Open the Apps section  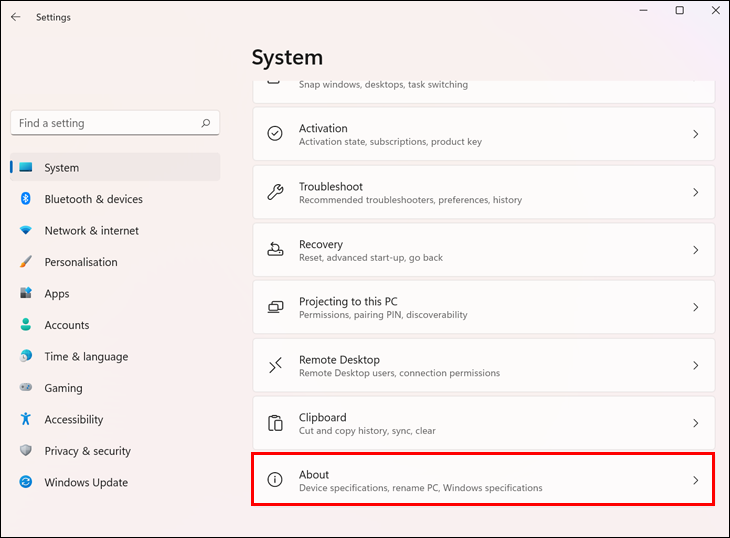[115, 293]
